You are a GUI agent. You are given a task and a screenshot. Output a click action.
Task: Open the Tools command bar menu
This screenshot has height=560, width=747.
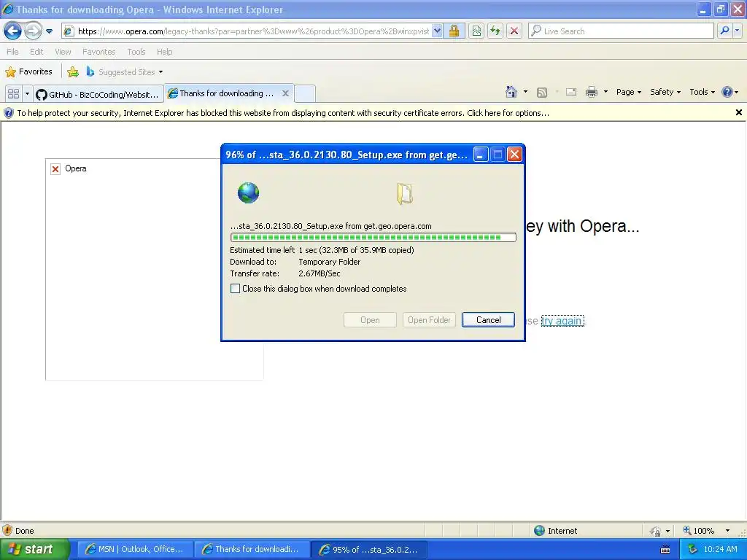(x=703, y=92)
